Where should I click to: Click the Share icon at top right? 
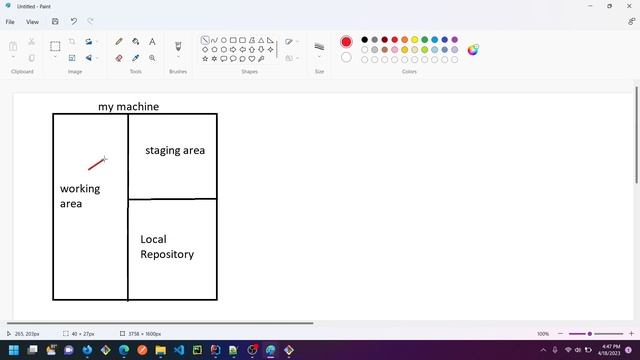coord(631,22)
